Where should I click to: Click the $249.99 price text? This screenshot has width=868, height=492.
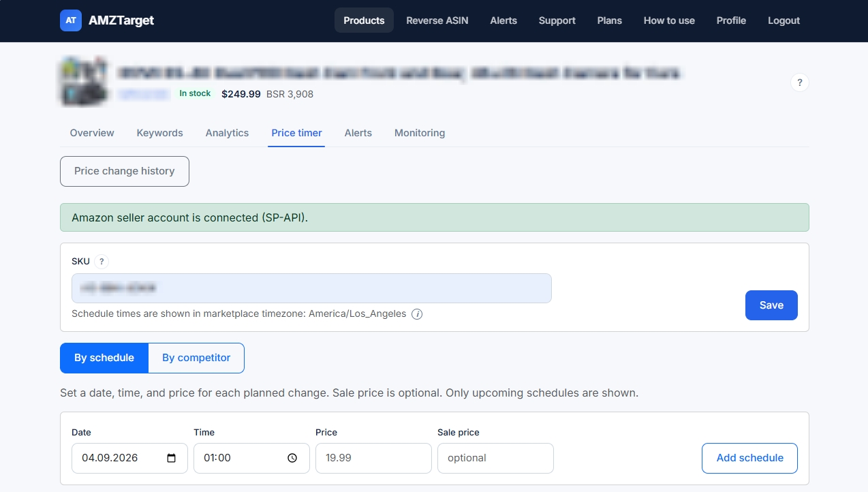tap(241, 94)
